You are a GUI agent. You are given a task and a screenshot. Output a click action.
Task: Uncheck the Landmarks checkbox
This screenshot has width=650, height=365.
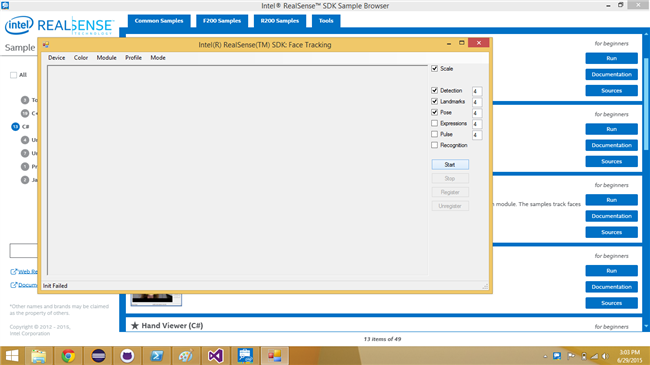(434, 101)
